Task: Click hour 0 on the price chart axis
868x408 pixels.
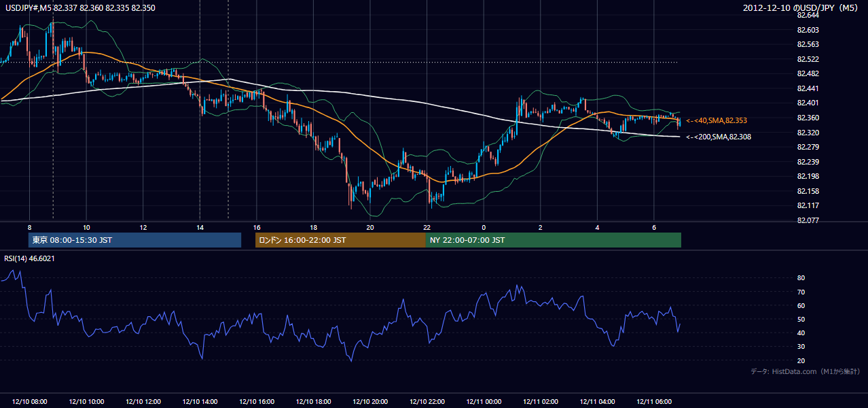Action: pos(484,227)
